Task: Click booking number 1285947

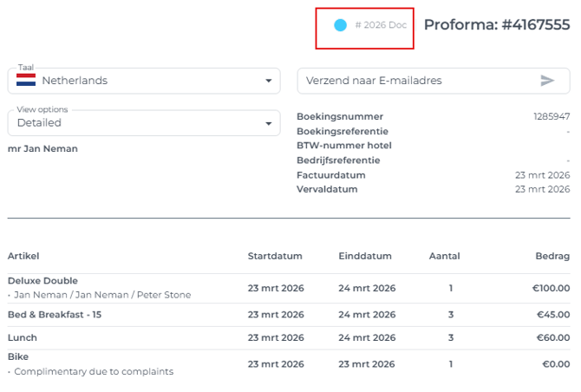Action: click(551, 116)
